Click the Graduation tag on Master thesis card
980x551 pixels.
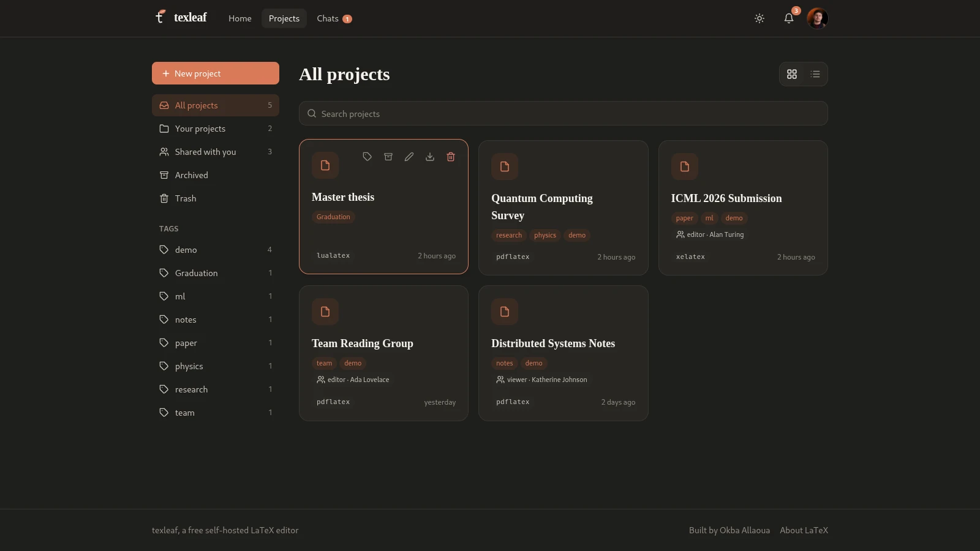333,217
